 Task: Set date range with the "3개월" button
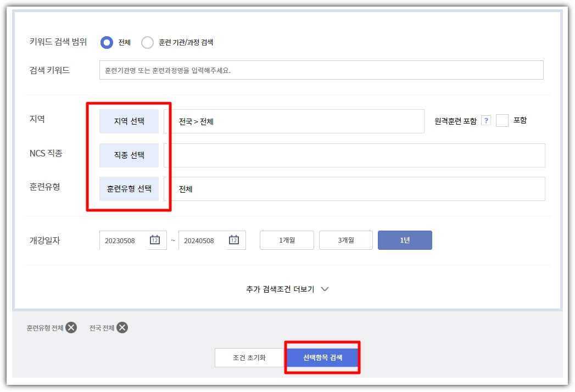(345, 240)
